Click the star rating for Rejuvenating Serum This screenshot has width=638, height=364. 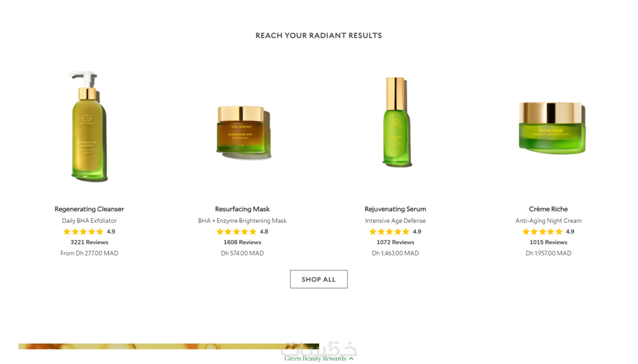pos(396,232)
